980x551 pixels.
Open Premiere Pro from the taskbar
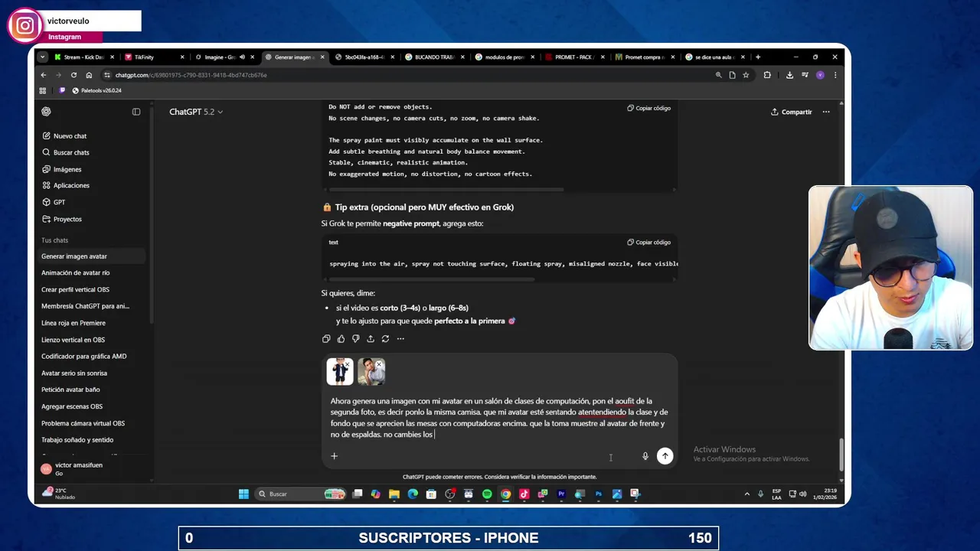(x=561, y=494)
